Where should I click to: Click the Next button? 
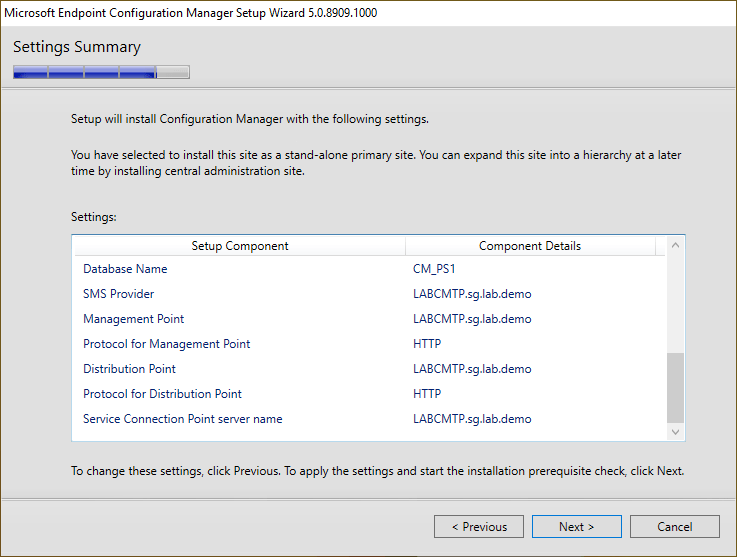pyautogui.click(x=576, y=527)
